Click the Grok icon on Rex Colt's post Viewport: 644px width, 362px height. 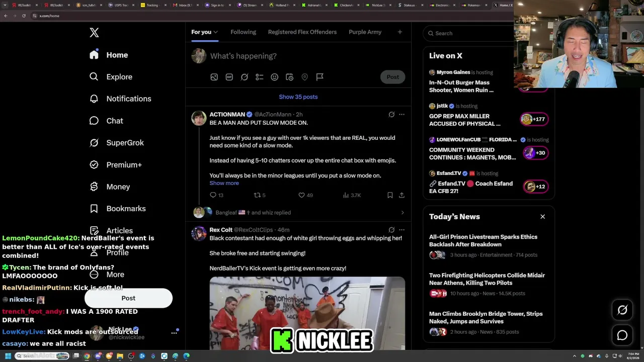pyautogui.click(x=391, y=230)
